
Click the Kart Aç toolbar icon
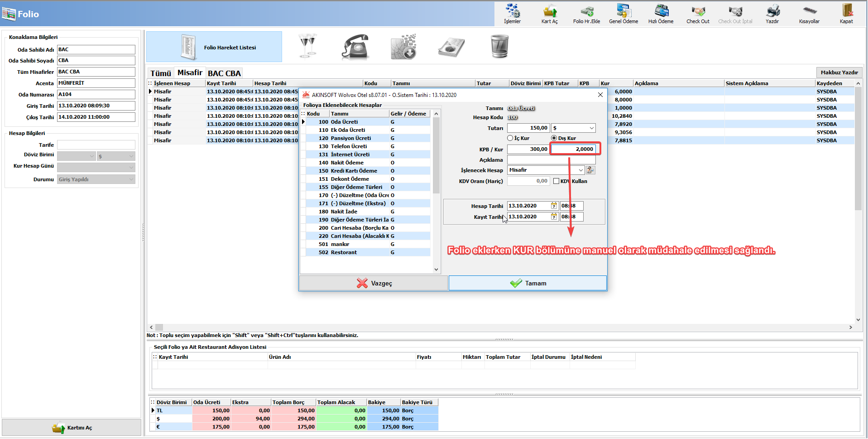point(549,14)
